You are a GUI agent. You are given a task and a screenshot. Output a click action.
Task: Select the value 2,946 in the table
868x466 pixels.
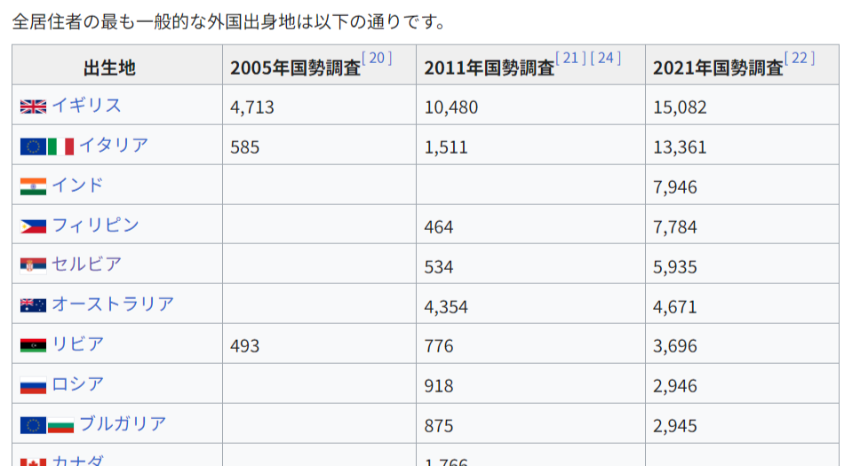[675, 386]
